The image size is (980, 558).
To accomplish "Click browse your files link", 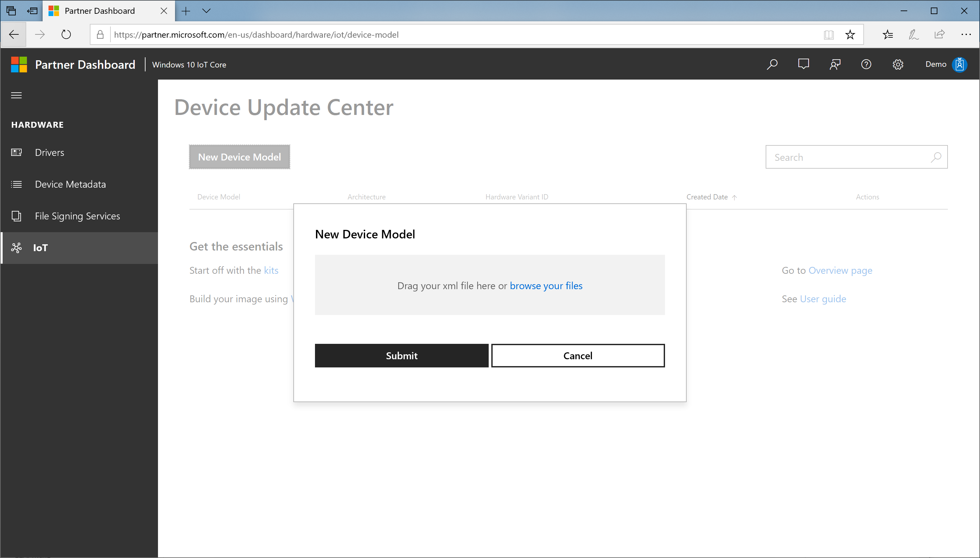I will [546, 285].
